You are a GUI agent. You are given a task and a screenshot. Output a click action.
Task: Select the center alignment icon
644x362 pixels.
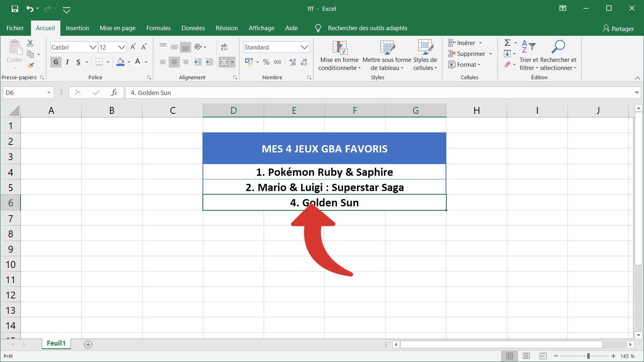[174, 62]
